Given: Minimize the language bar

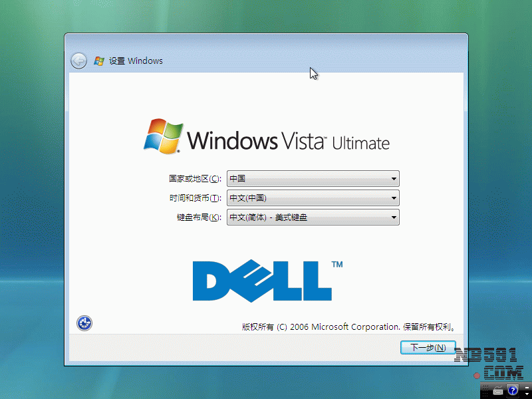Looking at the screenshot, I should coord(527,388).
